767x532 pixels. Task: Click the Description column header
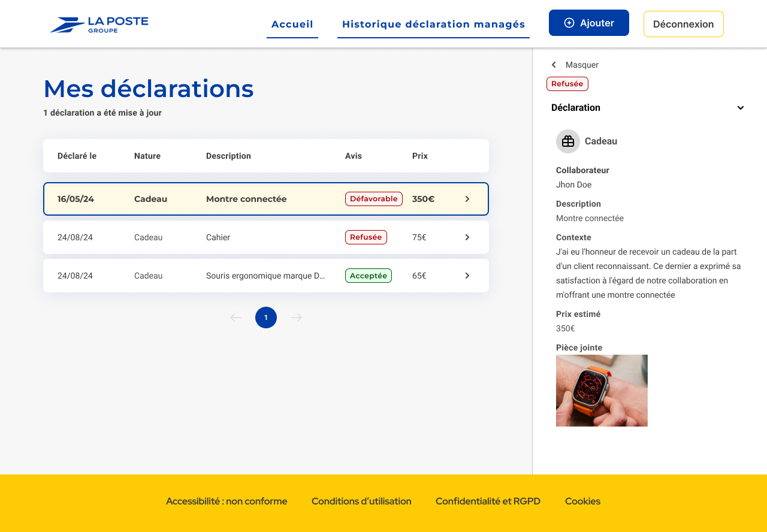pyautogui.click(x=228, y=156)
